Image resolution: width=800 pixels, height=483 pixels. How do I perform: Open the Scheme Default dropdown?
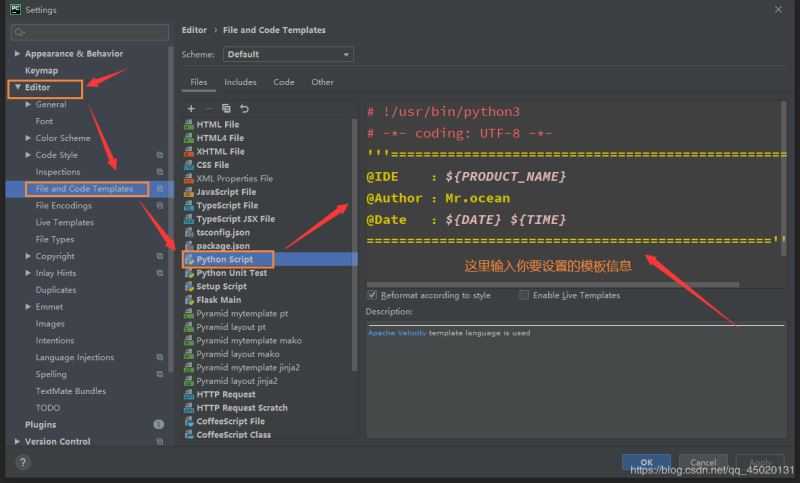click(x=288, y=54)
